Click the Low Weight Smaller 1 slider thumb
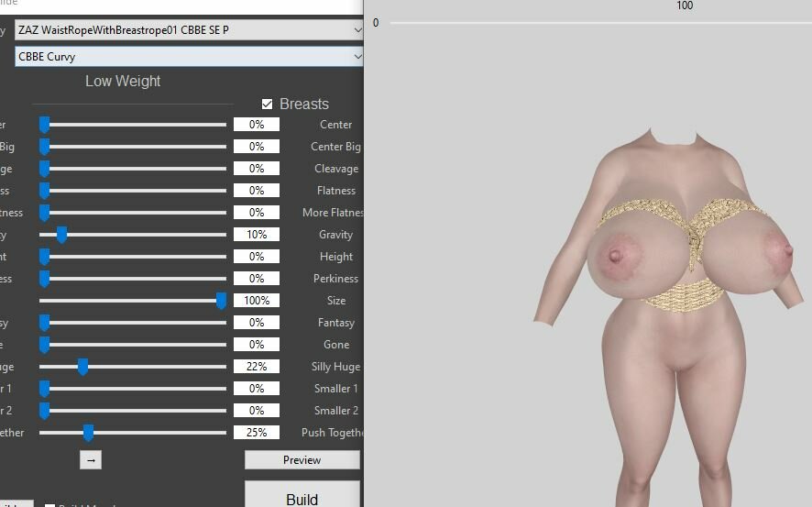Viewport: 812px width, 507px height. point(45,389)
